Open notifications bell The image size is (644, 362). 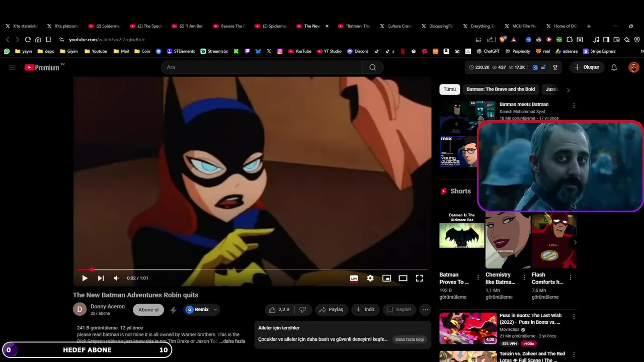click(614, 67)
